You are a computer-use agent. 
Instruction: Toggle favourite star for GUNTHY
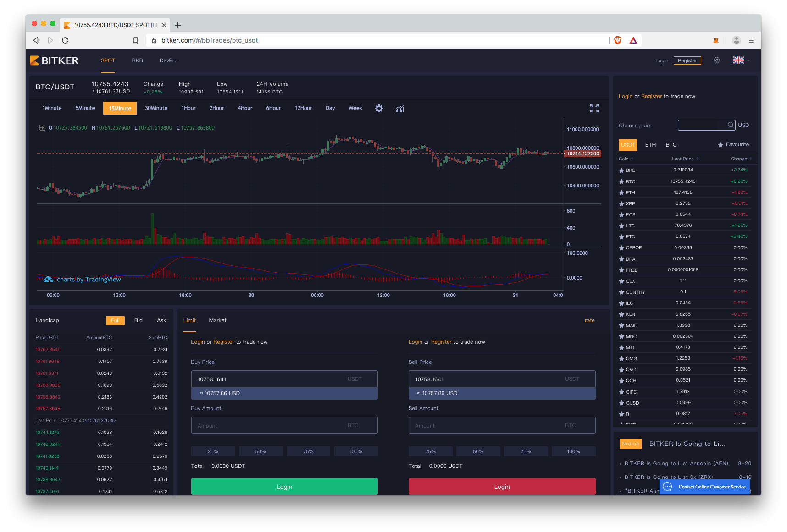coord(621,292)
